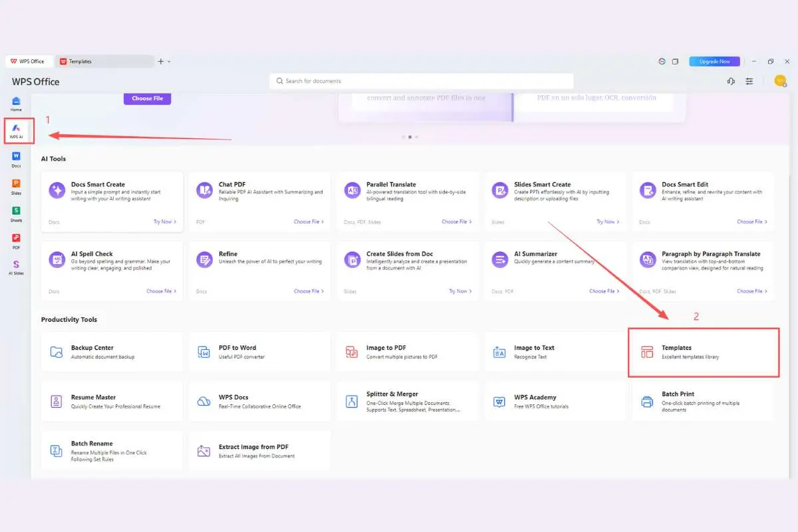Click the Chat PDF icon
This screenshot has width=798, height=532.
[205, 190]
